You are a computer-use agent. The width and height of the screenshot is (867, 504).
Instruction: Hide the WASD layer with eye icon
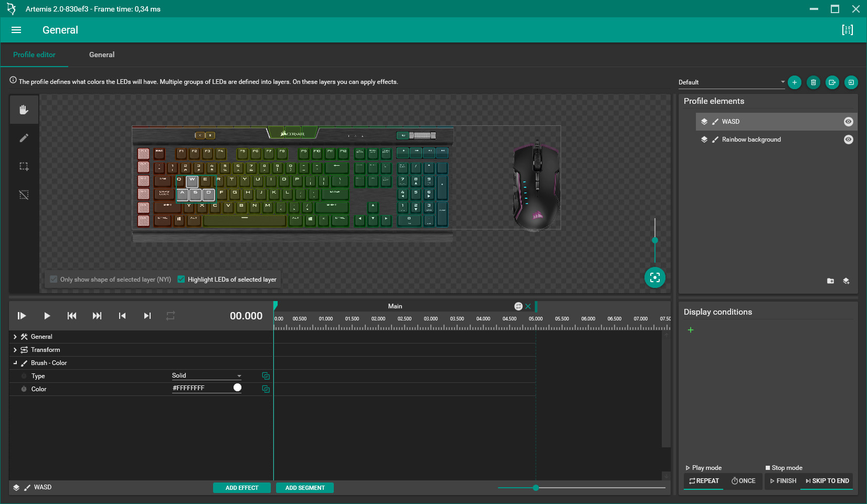coord(848,122)
